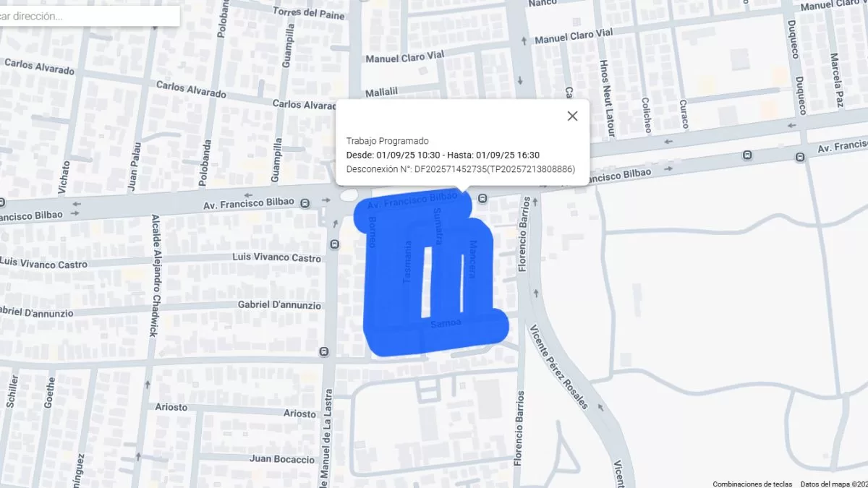
Task: Click the Mancera street inside the blue zone
Action: point(473,260)
